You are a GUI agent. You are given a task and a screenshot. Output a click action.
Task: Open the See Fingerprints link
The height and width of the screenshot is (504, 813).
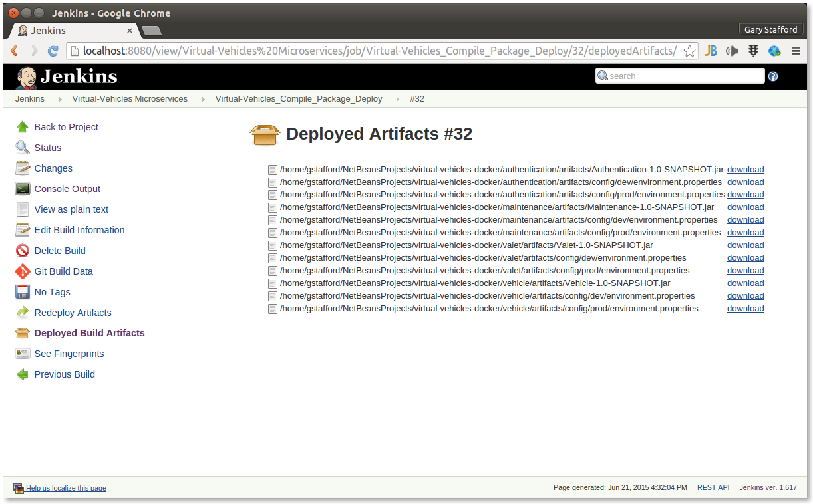(69, 354)
